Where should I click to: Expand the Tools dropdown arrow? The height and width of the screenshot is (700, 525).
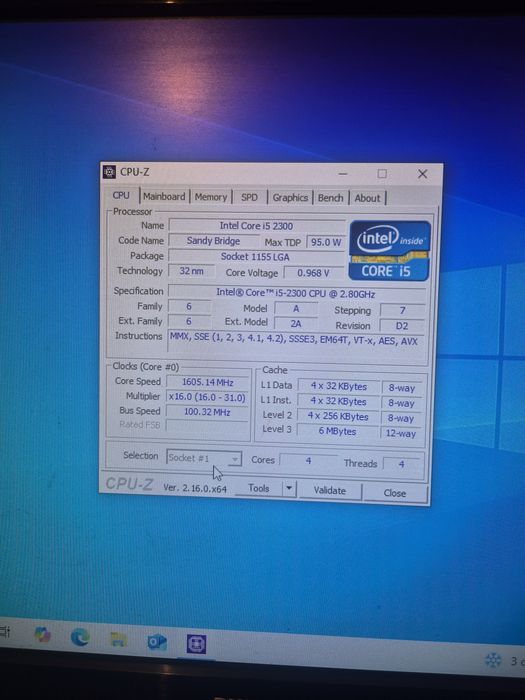(289, 489)
